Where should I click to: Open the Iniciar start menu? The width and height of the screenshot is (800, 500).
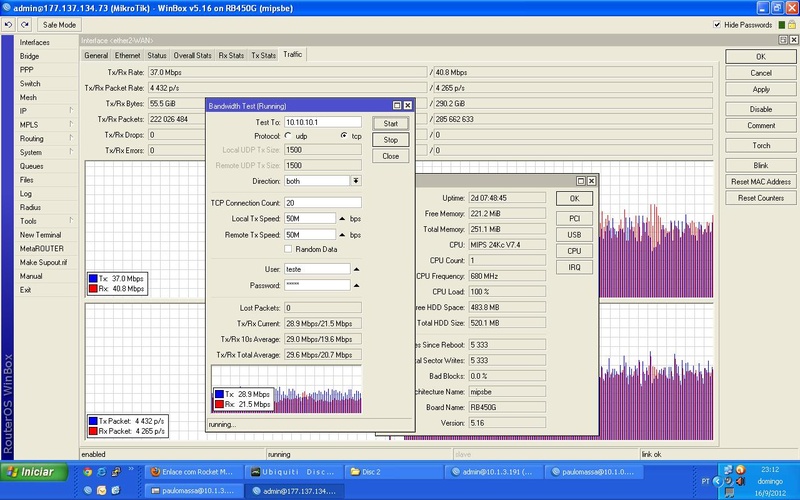point(32,471)
